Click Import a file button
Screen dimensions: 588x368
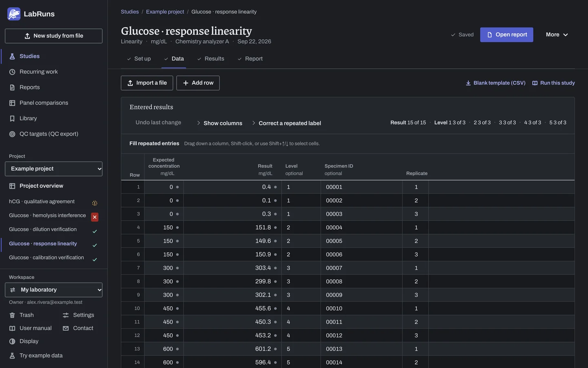(147, 83)
